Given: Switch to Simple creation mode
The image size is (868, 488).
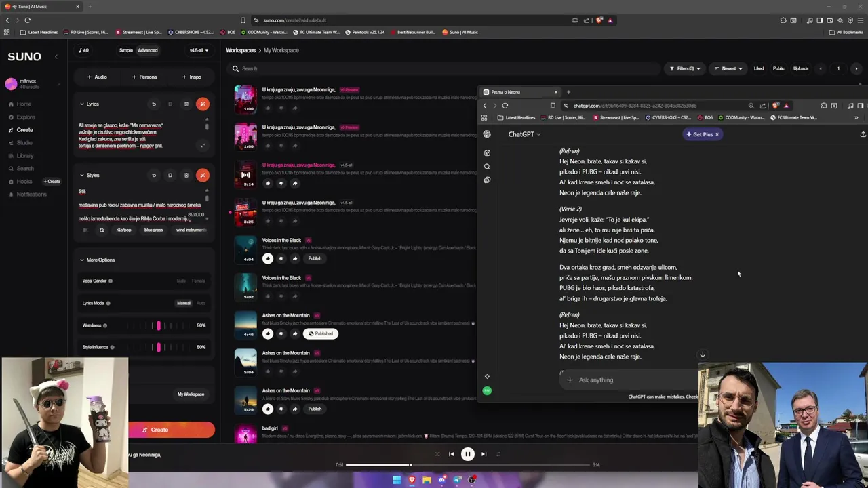Looking at the screenshot, I should (x=126, y=50).
